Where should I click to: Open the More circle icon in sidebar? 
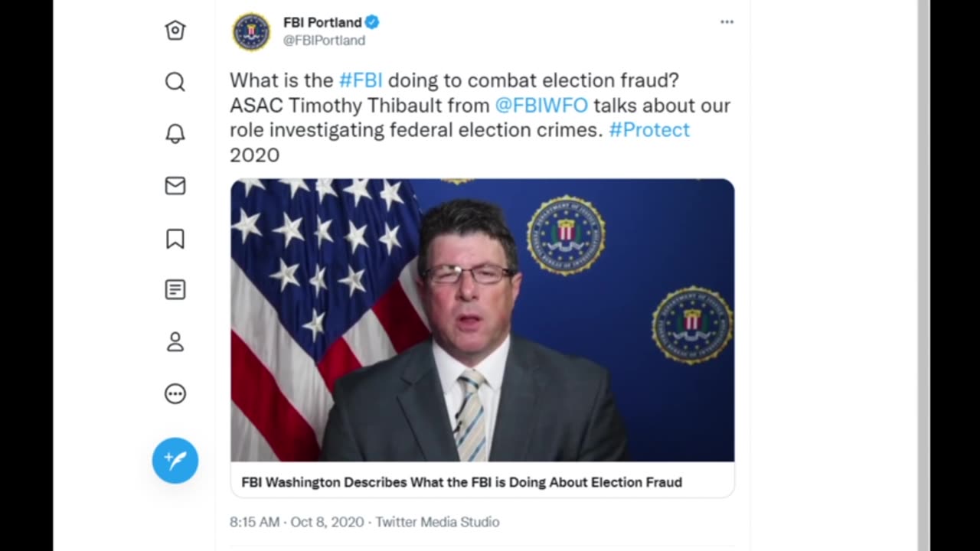pos(175,394)
